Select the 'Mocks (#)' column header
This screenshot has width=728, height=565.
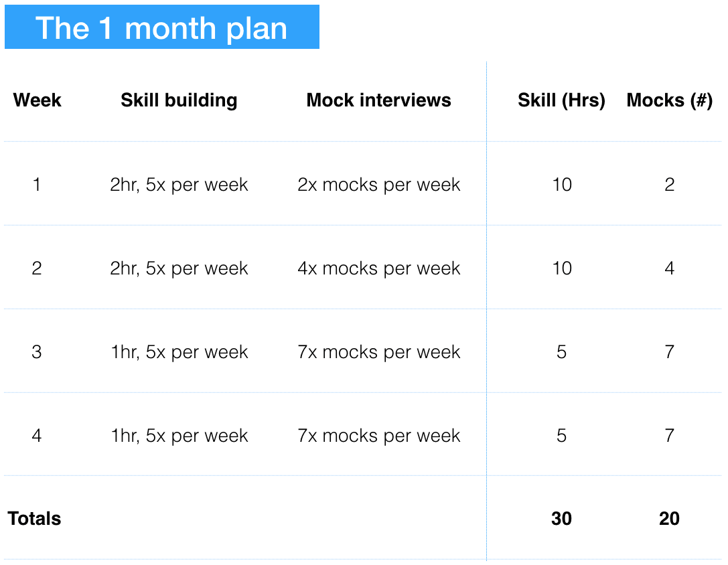(x=670, y=100)
